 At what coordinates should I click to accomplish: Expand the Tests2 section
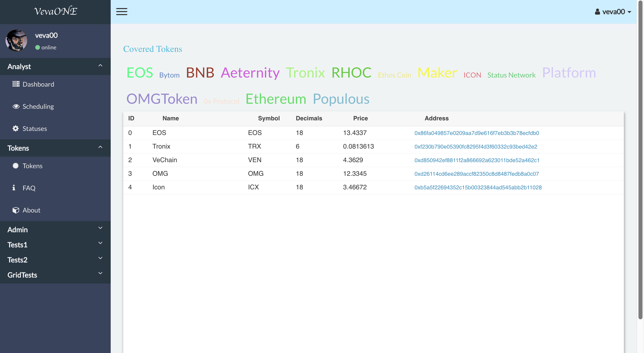click(x=55, y=260)
